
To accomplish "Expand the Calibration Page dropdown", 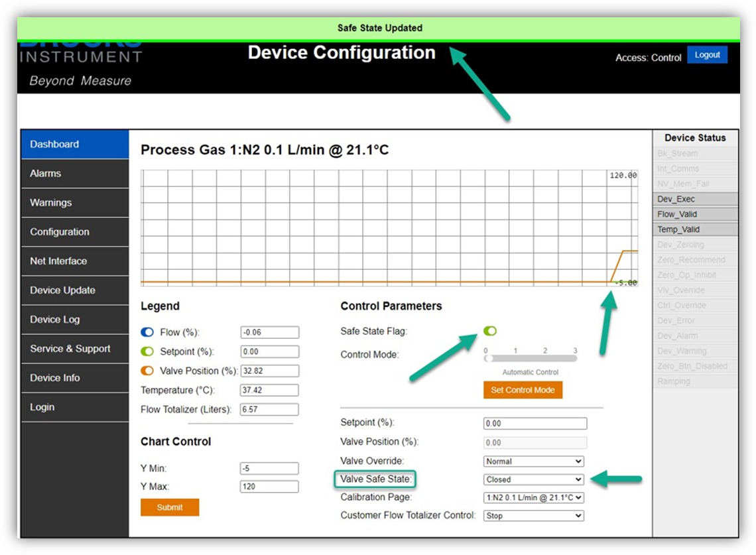I will pyautogui.click(x=533, y=497).
